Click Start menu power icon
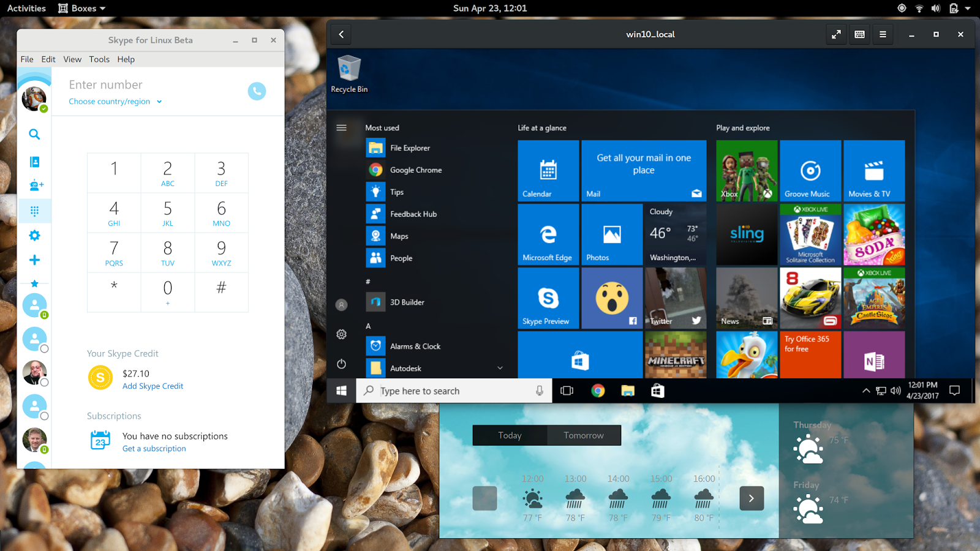 [341, 364]
